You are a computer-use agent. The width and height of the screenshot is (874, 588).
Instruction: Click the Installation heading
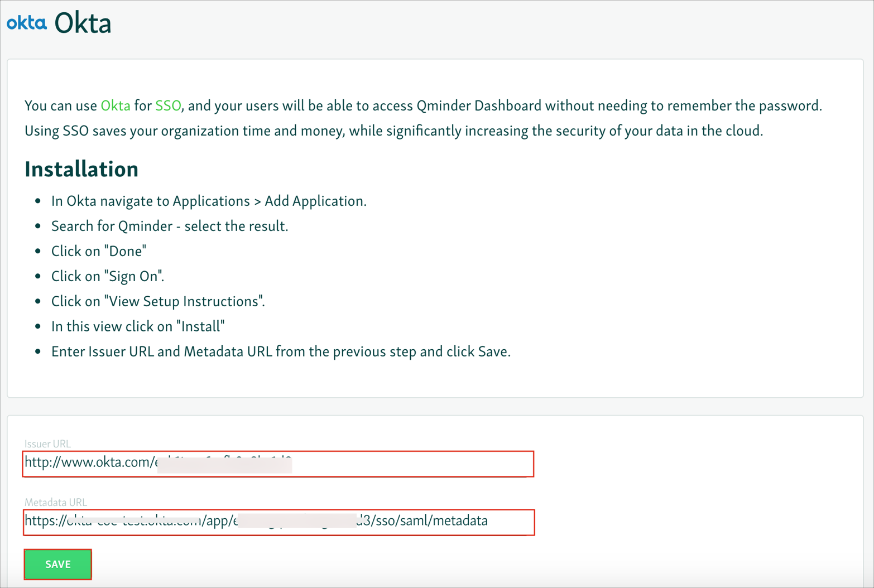pos(81,169)
